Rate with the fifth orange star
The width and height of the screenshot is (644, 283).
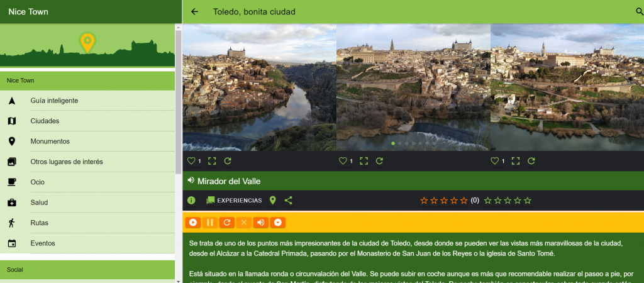click(464, 201)
